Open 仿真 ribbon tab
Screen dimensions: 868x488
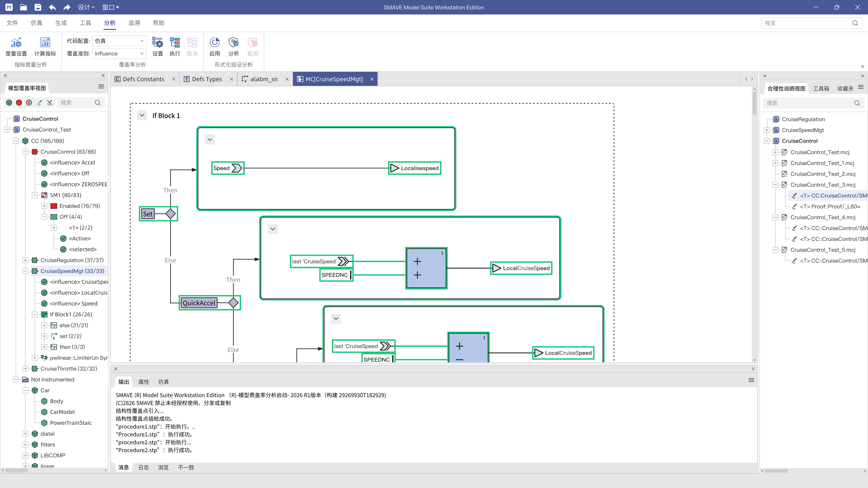click(x=36, y=23)
